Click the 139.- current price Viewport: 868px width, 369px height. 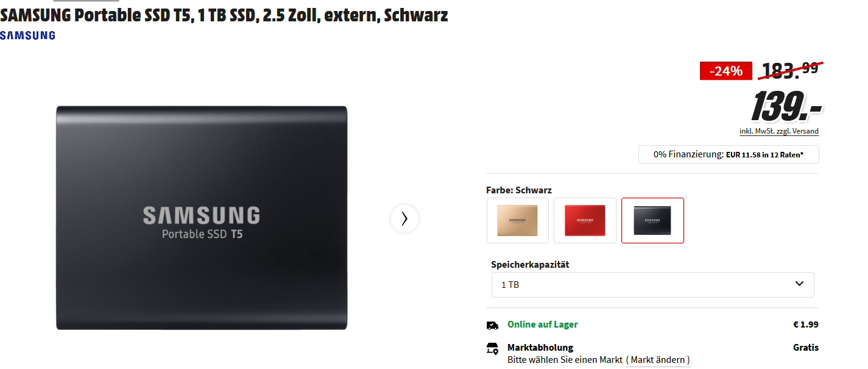click(x=786, y=106)
